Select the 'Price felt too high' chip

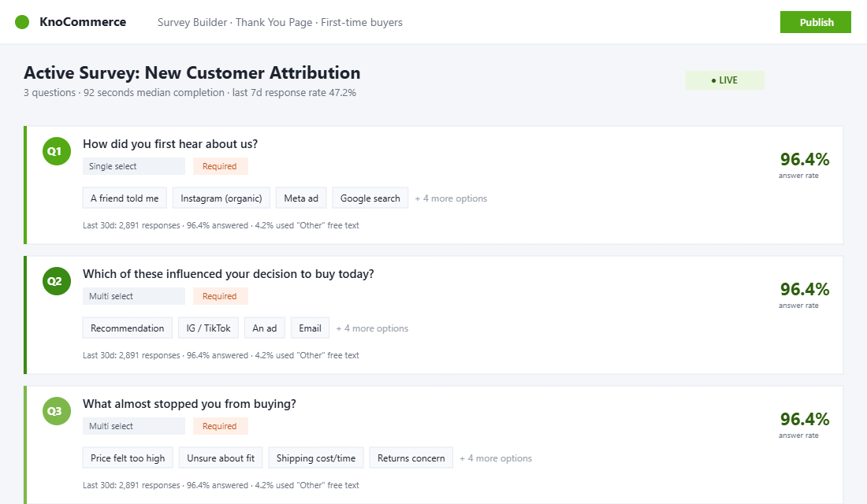point(128,458)
